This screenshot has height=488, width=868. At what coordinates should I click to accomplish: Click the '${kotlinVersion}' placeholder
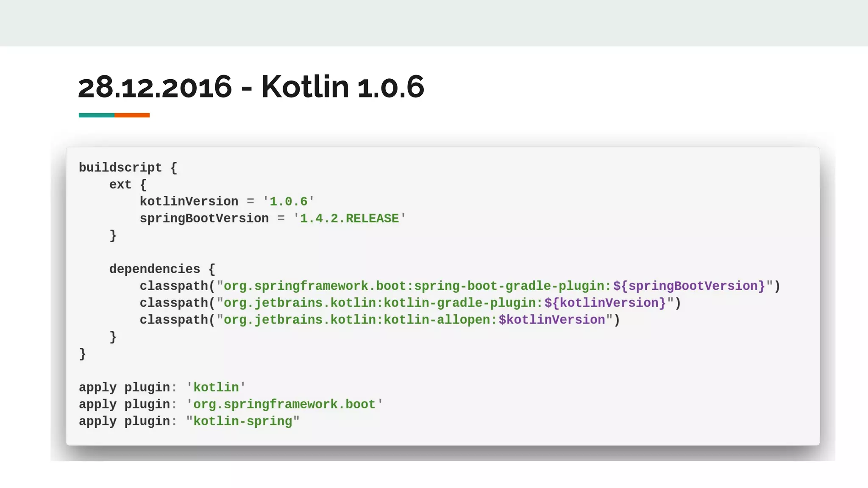606,303
